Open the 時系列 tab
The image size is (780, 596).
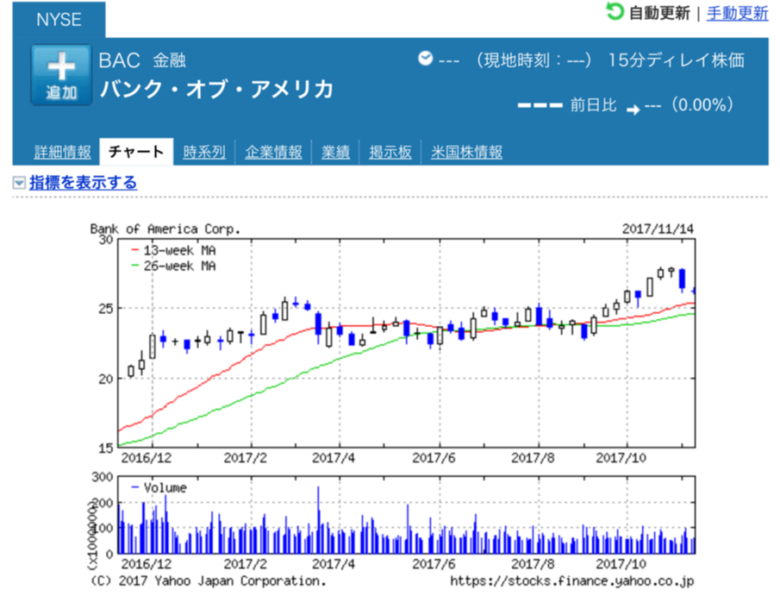(x=204, y=152)
